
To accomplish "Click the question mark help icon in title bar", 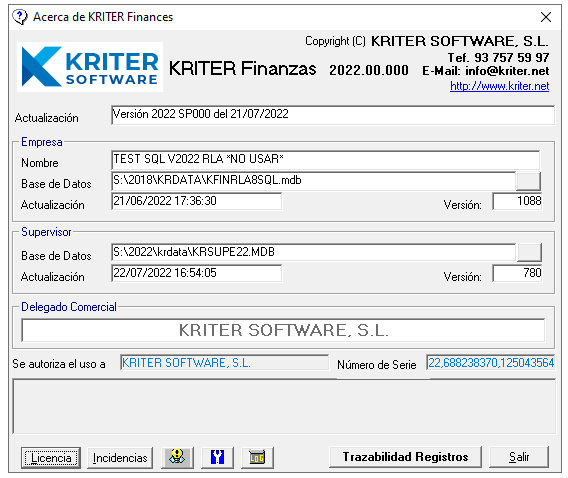I will [x=20, y=17].
